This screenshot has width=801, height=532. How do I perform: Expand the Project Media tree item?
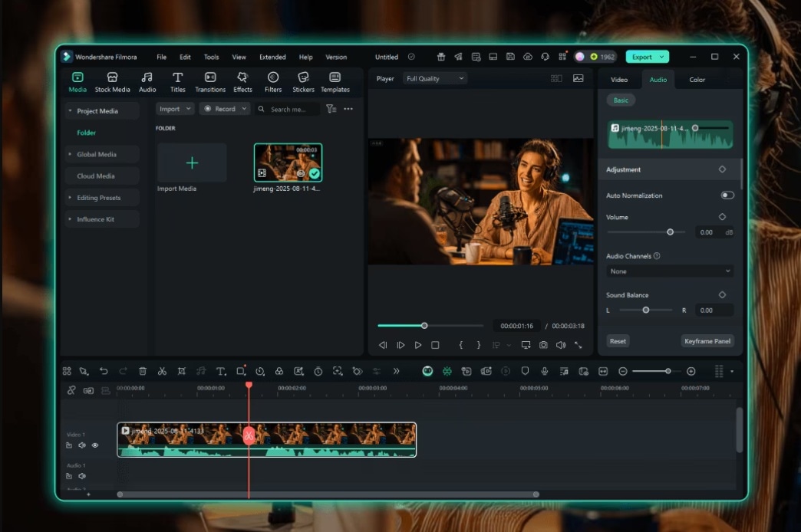coord(70,111)
